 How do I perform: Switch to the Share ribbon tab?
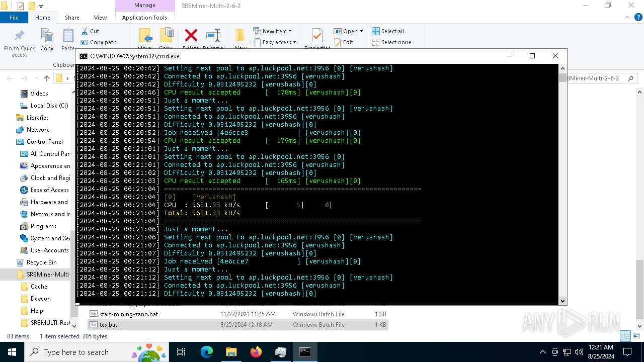tap(72, 18)
